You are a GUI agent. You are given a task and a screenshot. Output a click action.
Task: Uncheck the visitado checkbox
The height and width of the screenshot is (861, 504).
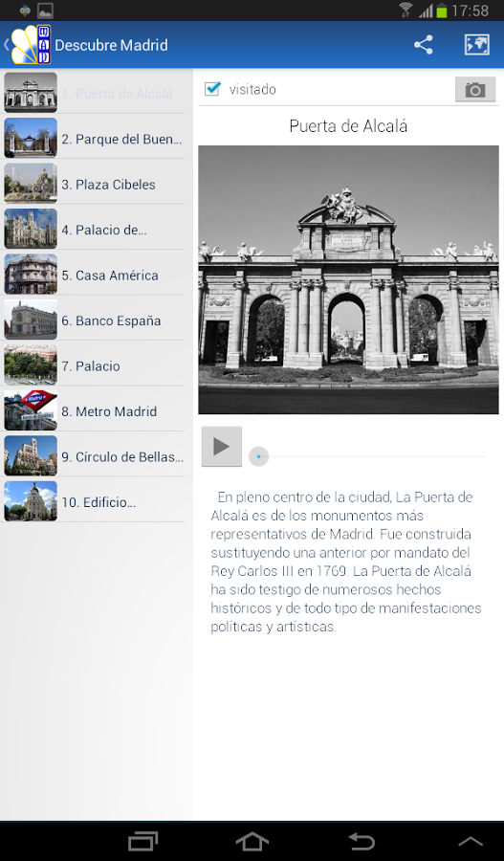click(x=212, y=88)
